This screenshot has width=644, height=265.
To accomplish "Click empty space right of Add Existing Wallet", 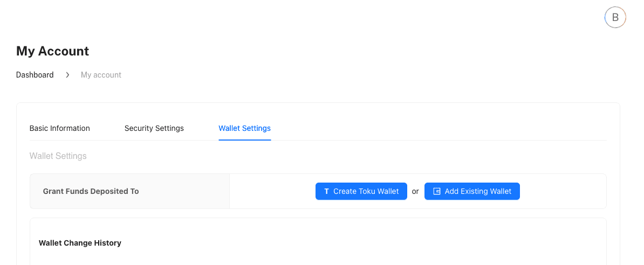I will [561, 191].
